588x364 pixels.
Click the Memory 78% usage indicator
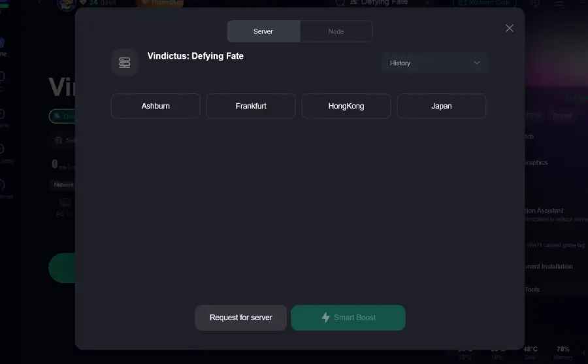tap(563, 352)
